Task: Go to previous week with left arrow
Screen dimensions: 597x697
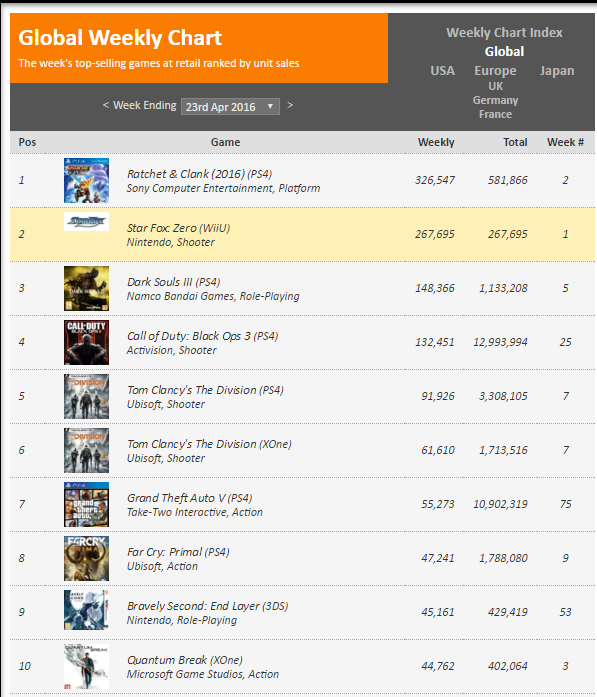Action: [x=106, y=105]
